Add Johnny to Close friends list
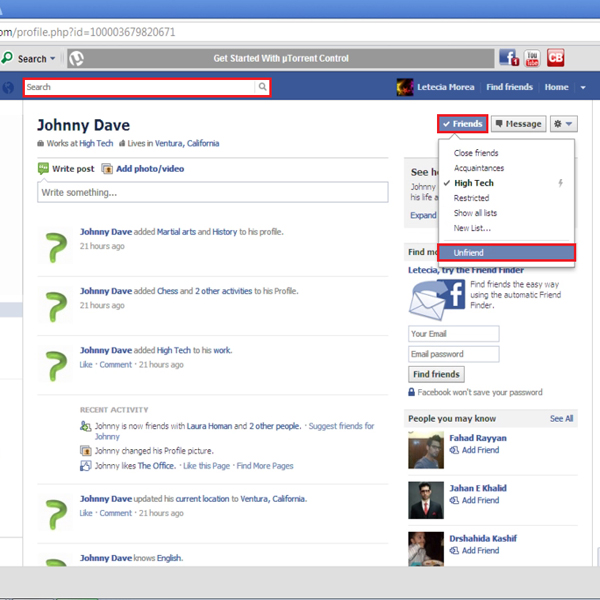 pyautogui.click(x=476, y=153)
